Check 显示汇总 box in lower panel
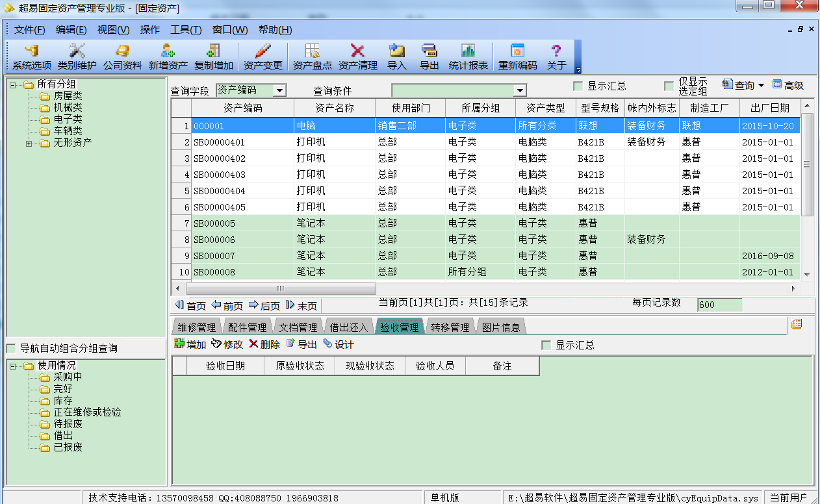820x504 pixels. click(x=546, y=346)
